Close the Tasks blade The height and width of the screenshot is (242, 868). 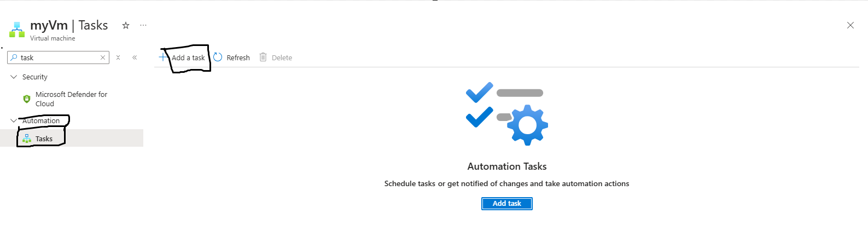pyautogui.click(x=850, y=25)
